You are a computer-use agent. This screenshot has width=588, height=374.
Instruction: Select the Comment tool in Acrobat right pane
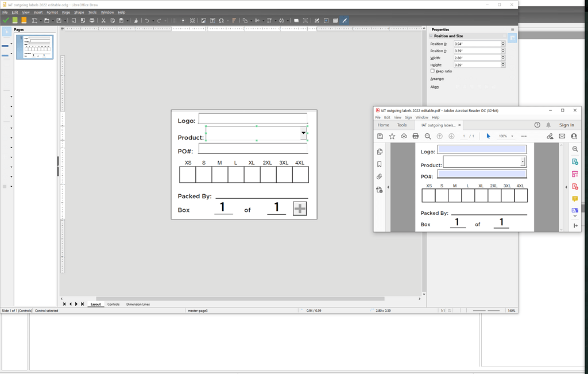(575, 198)
